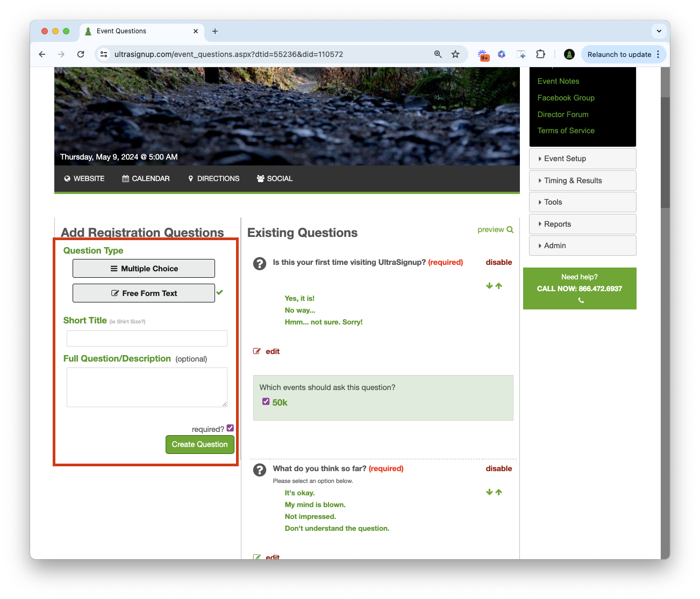Click the 'No way...' answer option

(x=300, y=310)
